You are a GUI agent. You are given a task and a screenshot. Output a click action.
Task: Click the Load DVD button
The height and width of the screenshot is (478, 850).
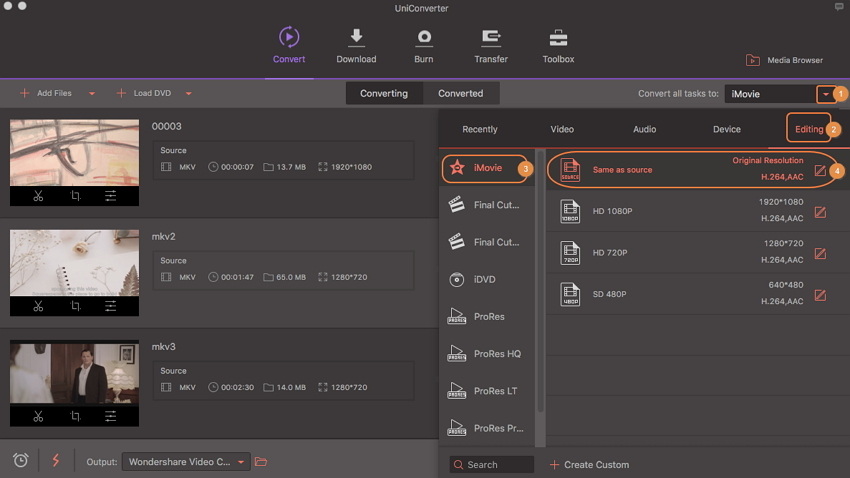tap(144, 93)
